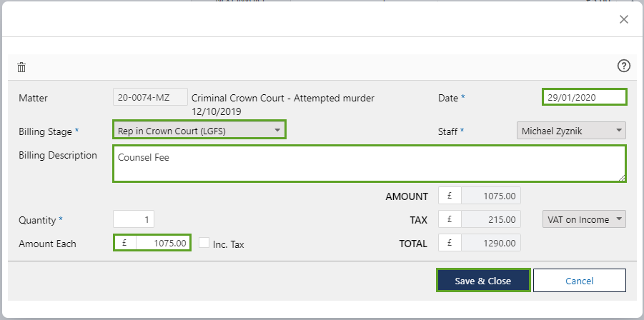Open help via question mark icon
Image resolution: width=644 pixels, height=320 pixels.
623,66
